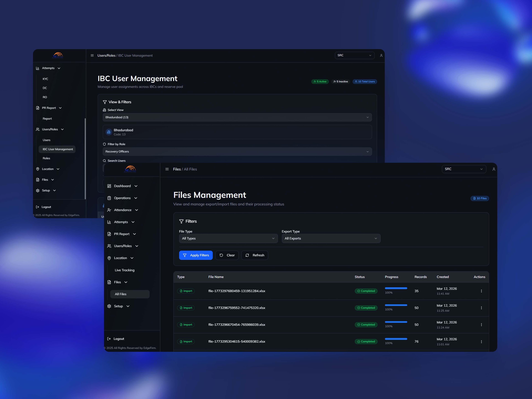Click the 5 Active badge in IBC window

[x=320, y=82]
